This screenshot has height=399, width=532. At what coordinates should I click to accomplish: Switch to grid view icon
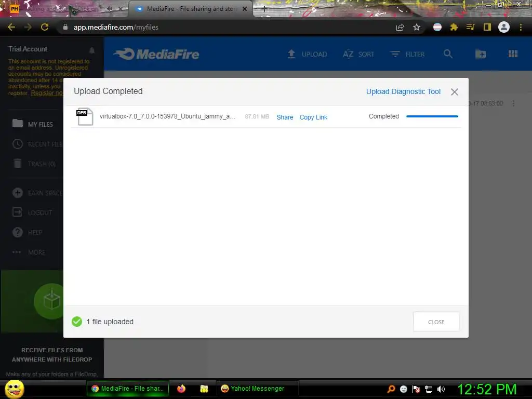(x=513, y=54)
